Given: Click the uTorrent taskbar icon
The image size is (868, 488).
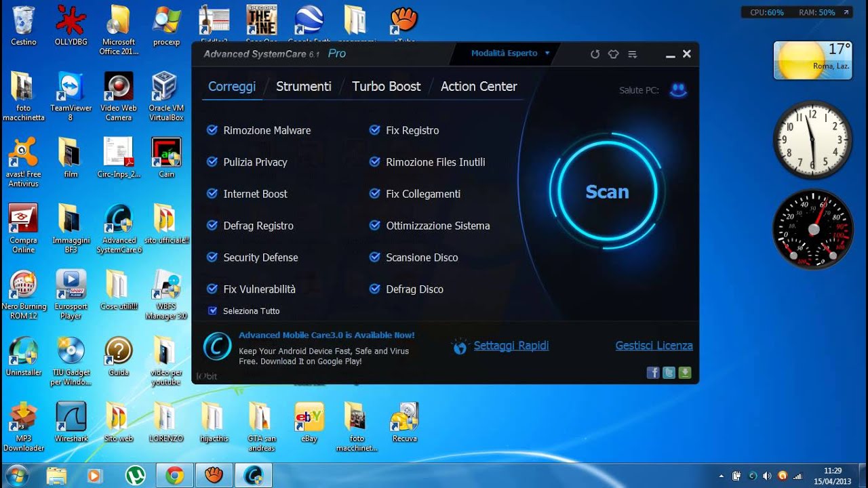Looking at the screenshot, I should tap(136, 475).
